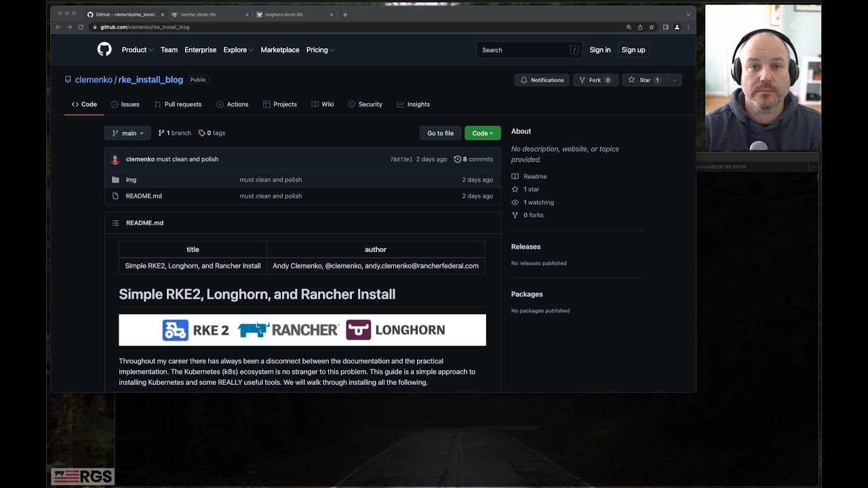
Task: Expand the star lists dropdown arrow
Action: pyautogui.click(x=674, y=80)
